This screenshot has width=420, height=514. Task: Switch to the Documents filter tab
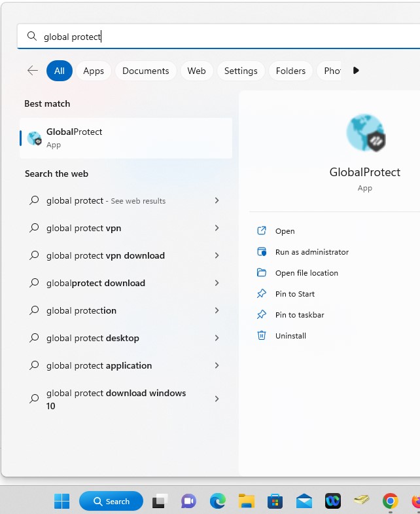(x=145, y=71)
